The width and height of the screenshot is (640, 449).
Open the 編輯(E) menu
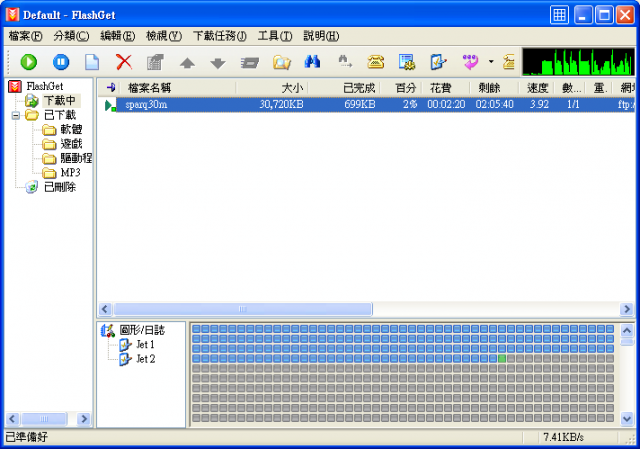118,36
